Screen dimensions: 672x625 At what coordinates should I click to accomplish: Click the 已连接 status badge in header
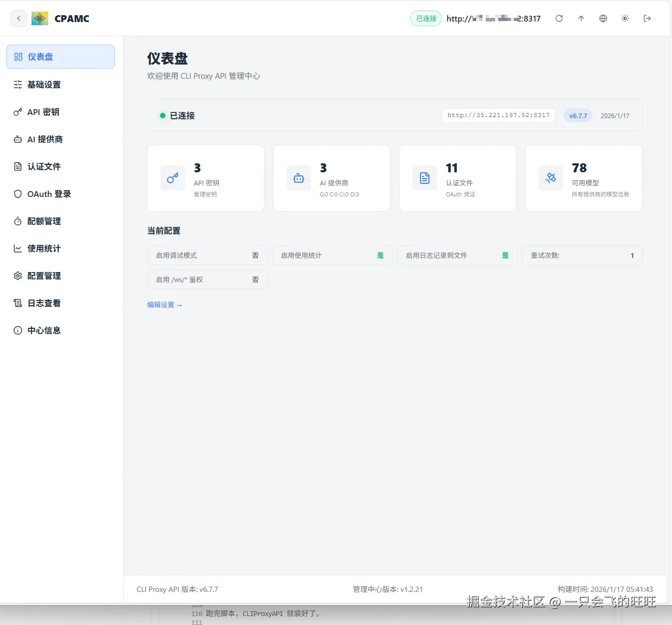[x=426, y=18]
